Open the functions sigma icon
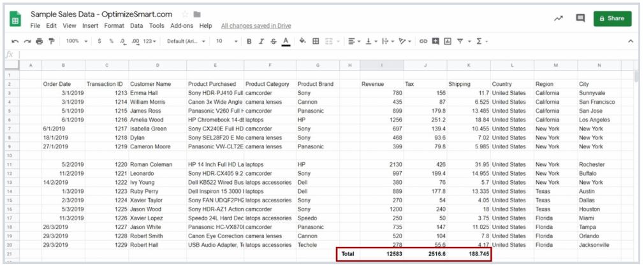 (479, 41)
